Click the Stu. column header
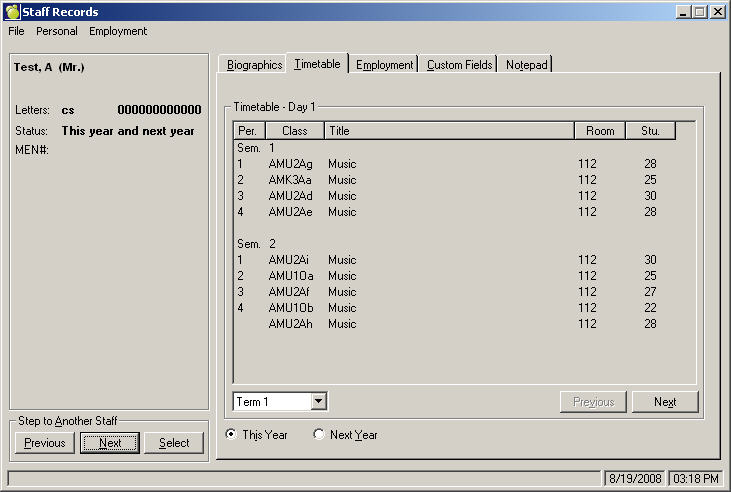 [x=650, y=131]
